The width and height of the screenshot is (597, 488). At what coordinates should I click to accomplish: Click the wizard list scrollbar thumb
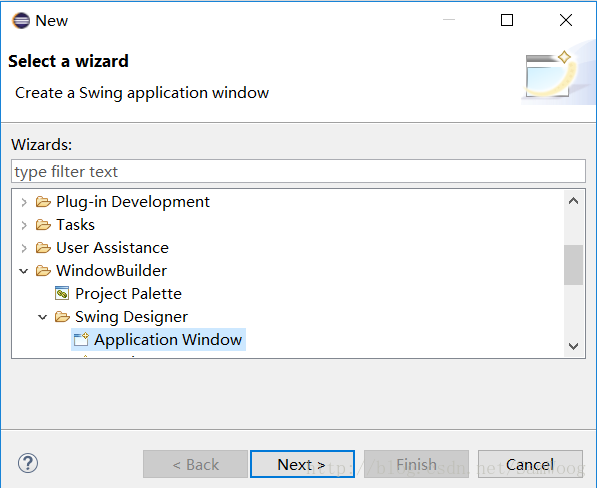click(573, 265)
